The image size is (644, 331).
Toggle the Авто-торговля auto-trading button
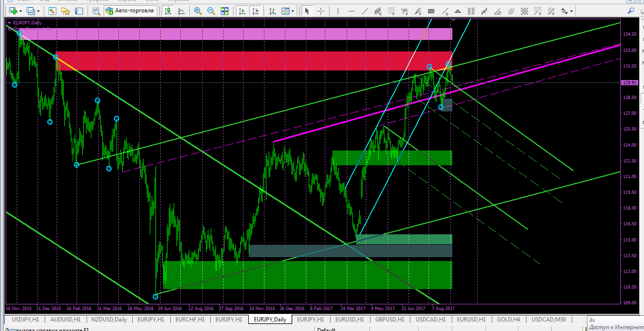130,10
